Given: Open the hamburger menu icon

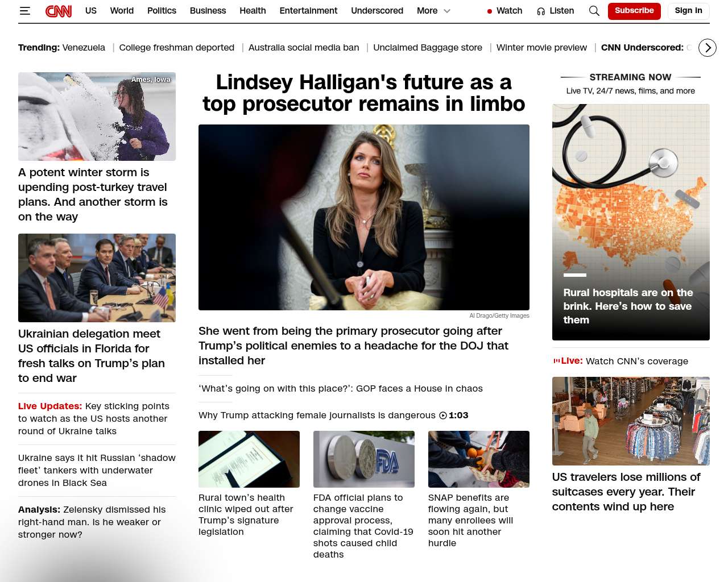Looking at the screenshot, I should (24, 11).
